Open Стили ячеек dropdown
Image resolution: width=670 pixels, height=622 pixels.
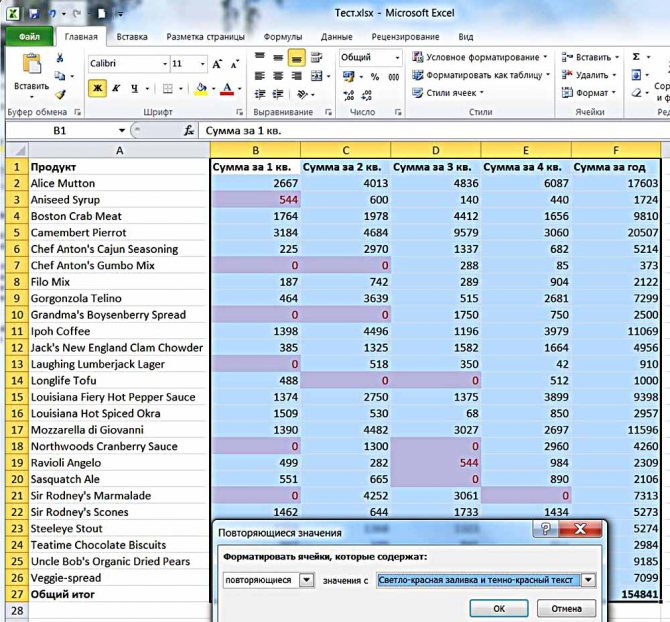click(448, 93)
